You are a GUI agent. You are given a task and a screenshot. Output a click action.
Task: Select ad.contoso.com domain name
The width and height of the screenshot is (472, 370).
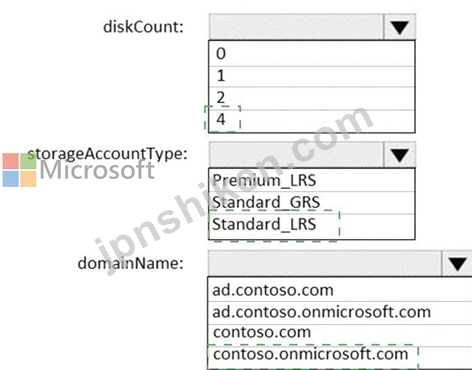coord(340,290)
